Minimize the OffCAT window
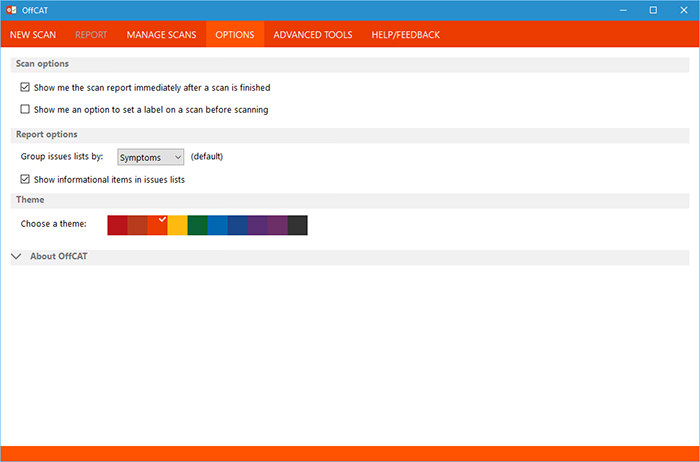Viewport: 700px width, 462px height. 624,10
